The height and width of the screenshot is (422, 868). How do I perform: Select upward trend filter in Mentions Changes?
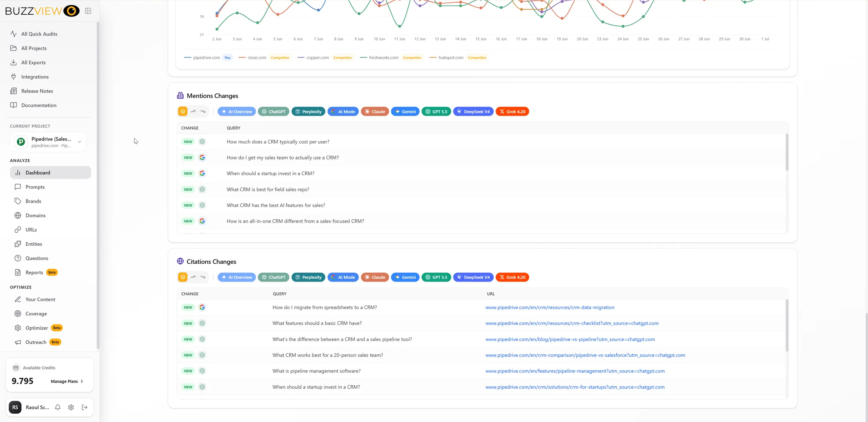tap(193, 111)
